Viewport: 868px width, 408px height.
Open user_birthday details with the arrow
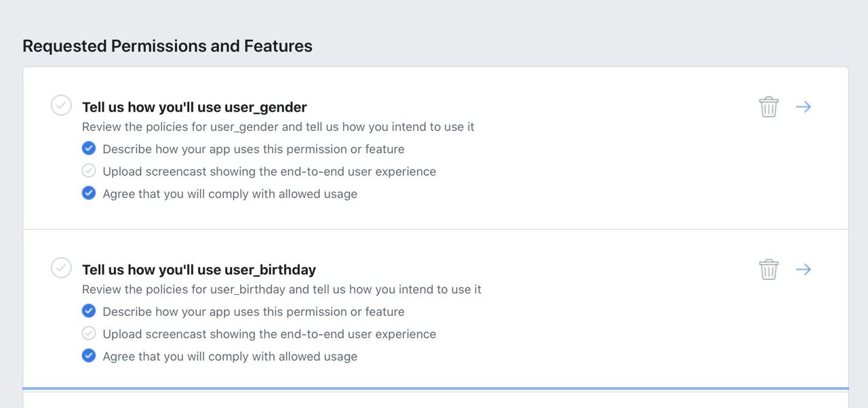pyautogui.click(x=804, y=269)
